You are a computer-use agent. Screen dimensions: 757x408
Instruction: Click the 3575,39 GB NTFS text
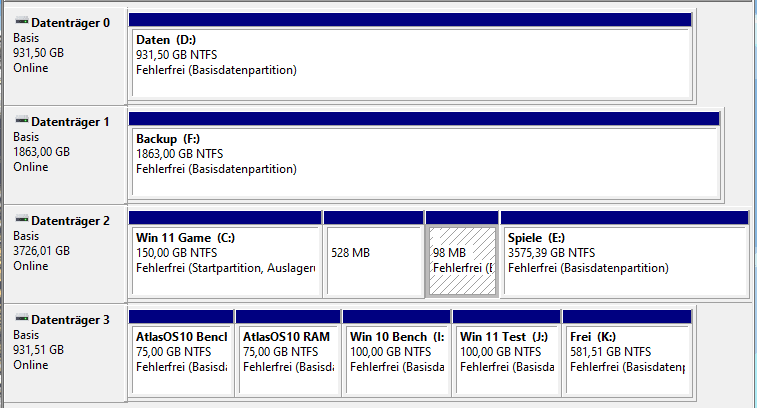pyautogui.click(x=551, y=253)
